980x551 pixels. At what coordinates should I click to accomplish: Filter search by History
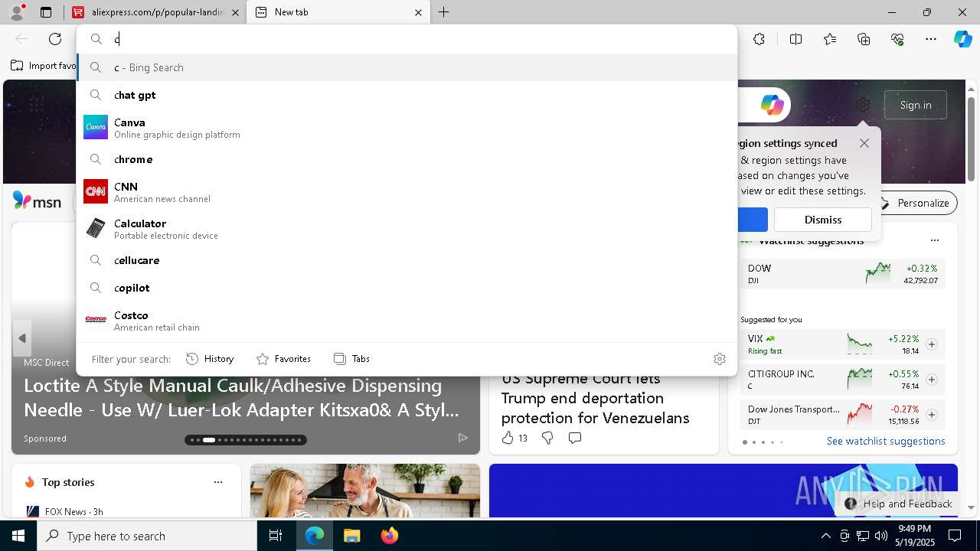210,359
